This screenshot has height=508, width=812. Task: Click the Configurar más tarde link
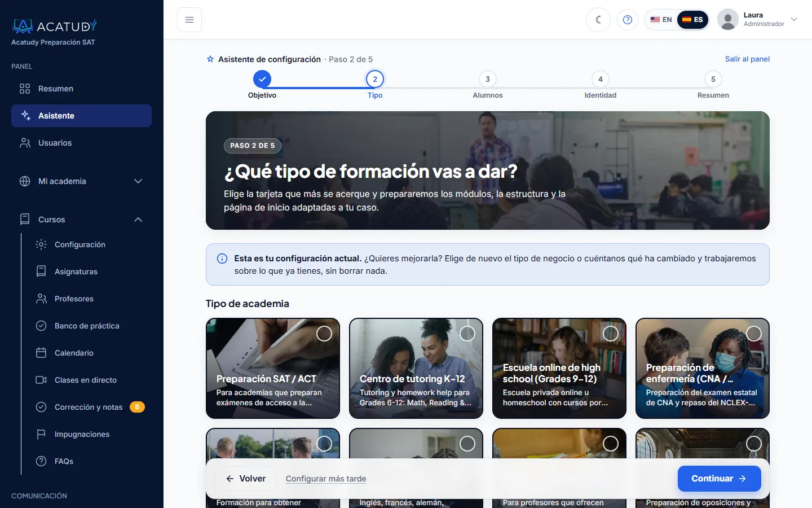tap(326, 479)
